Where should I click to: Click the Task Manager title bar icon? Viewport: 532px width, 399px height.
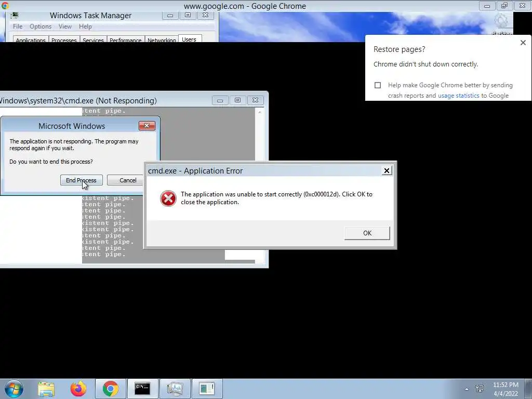(x=15, y=15)
